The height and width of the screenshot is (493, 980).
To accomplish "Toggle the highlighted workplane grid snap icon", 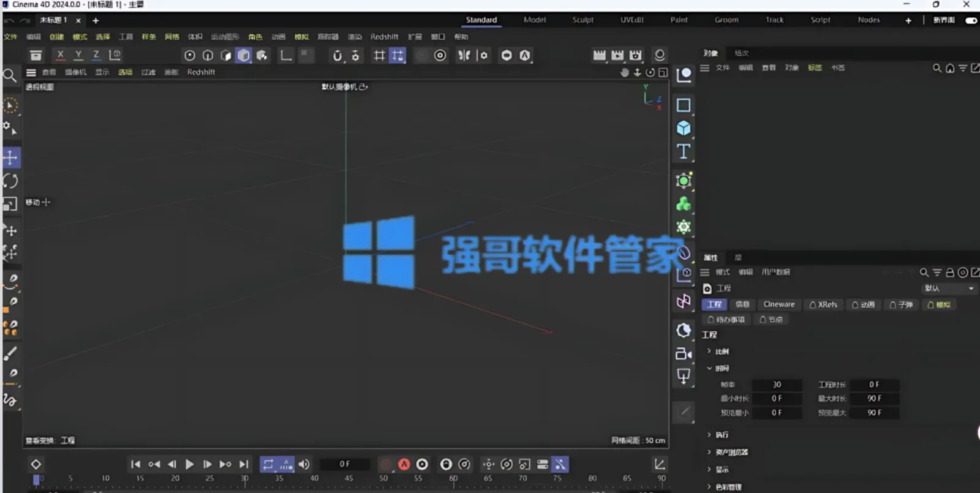I will pos(398,56).
